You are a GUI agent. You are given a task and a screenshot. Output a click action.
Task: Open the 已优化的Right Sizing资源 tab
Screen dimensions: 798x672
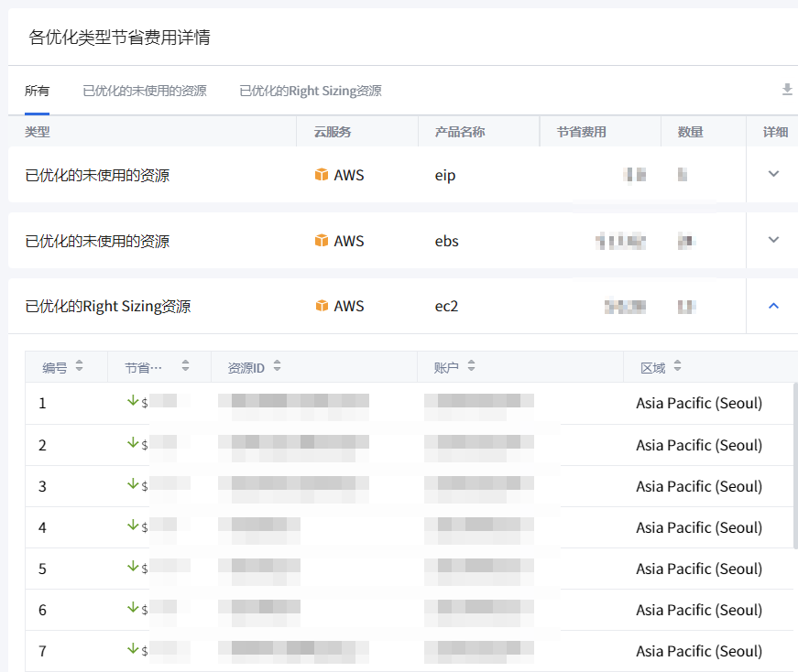pos(311,91)
